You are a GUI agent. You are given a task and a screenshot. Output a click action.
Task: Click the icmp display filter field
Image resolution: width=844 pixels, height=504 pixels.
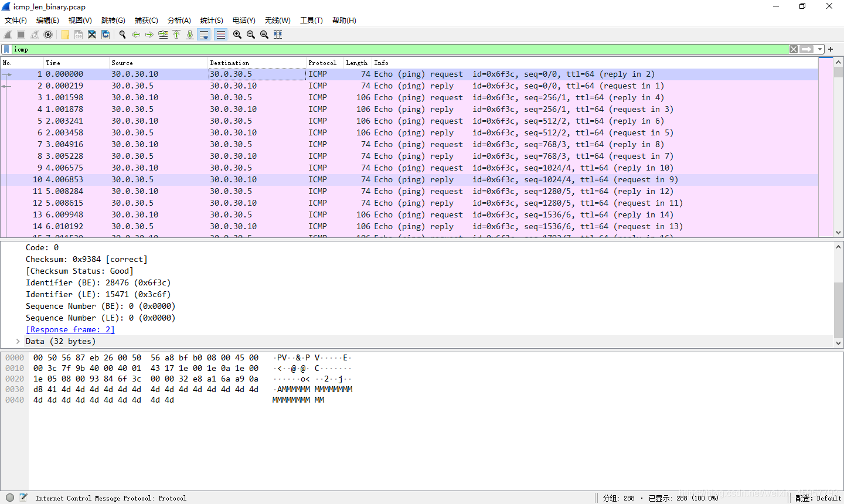pyautogui.click(x=400, y=49)
